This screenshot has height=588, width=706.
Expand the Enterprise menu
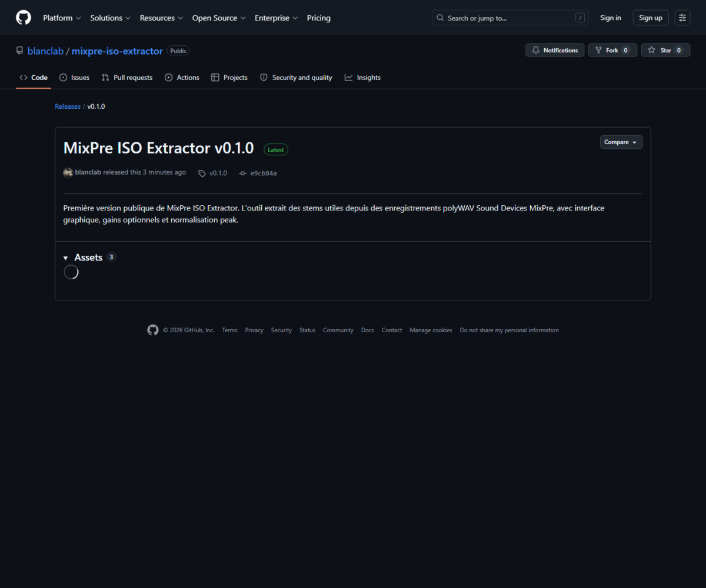pos(276,18)
